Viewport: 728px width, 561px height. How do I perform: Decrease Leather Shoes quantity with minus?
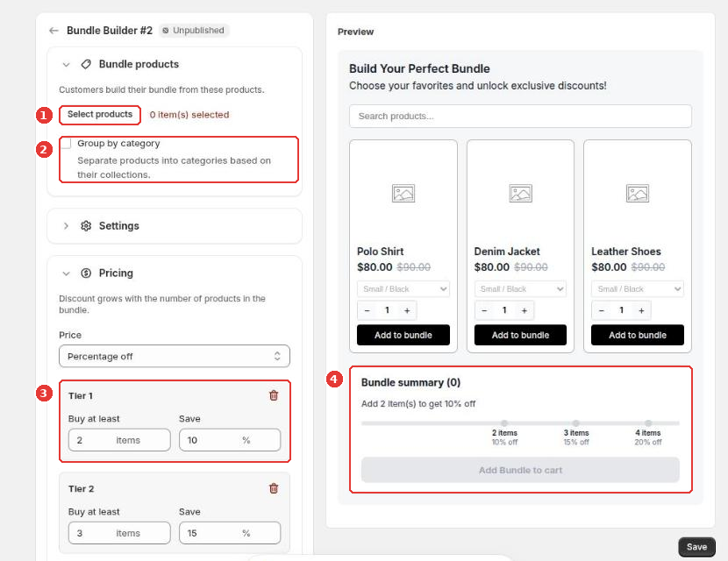[x=602, y=310]
